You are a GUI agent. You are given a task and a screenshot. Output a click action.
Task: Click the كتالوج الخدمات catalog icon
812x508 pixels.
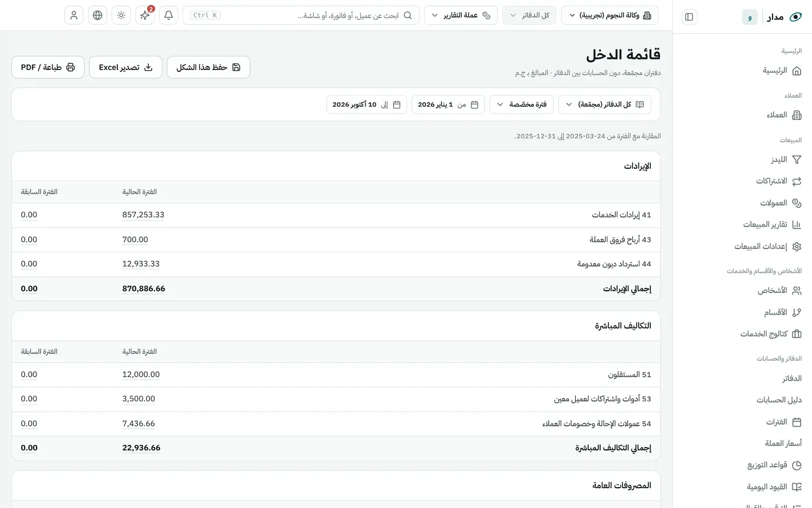click(797, 334)
